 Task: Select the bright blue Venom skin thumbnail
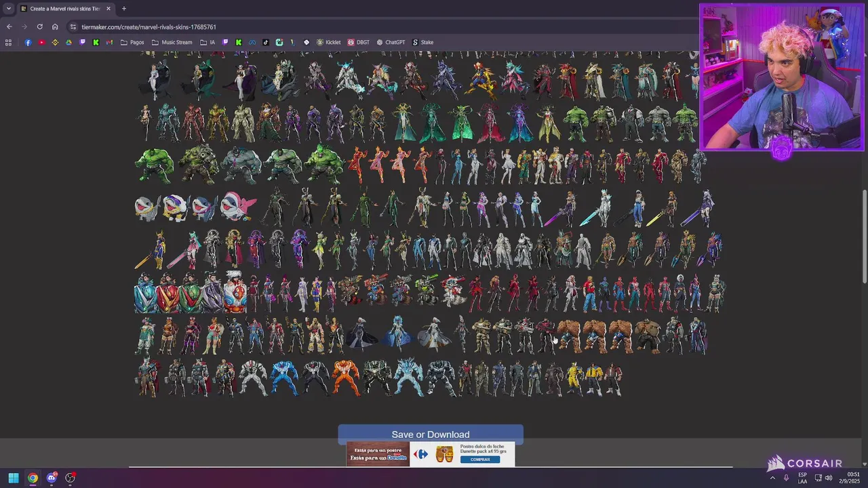click(285, 378)
